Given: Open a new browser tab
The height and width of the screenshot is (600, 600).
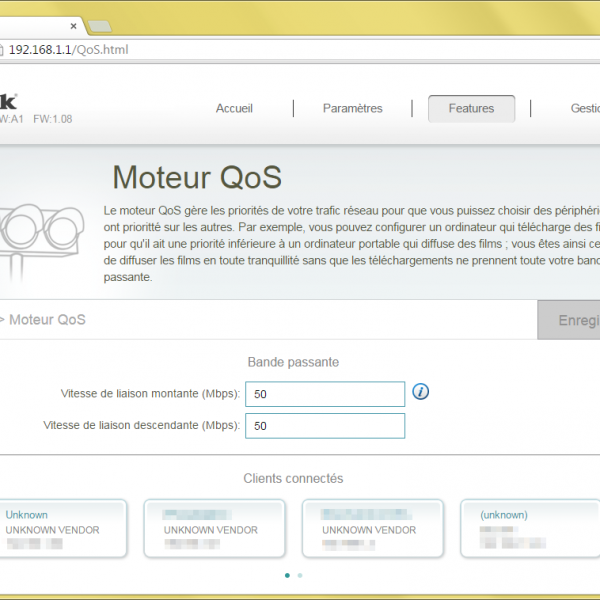Looking at the screenshot, I should coord(100,26).
